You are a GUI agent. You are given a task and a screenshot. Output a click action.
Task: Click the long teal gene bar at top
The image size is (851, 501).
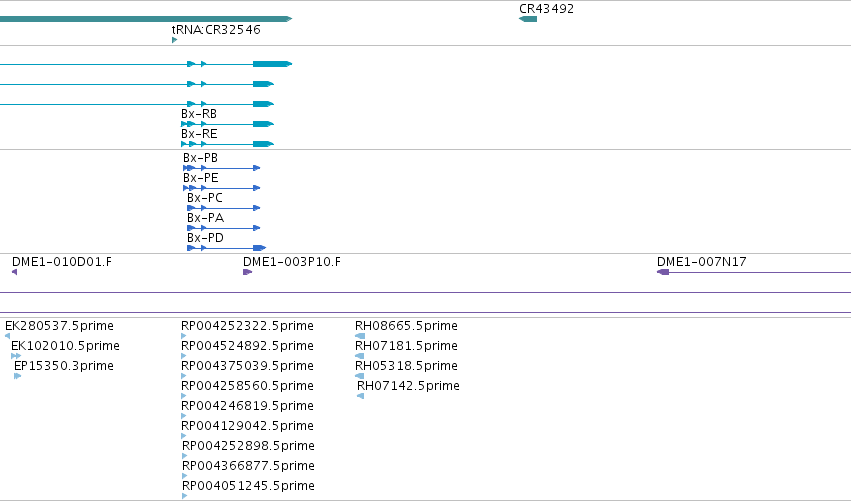pyautogui.click(x=146, y=19)
